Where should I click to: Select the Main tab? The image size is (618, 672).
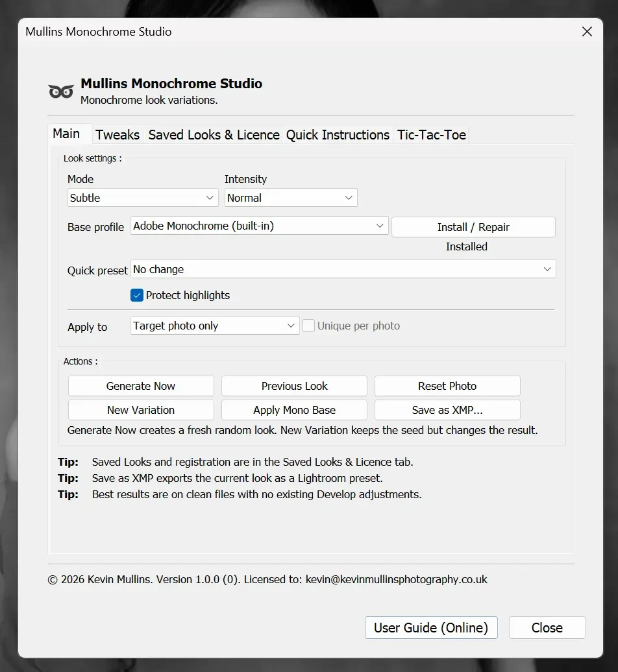pyautogui.click(x=69, y=134)
